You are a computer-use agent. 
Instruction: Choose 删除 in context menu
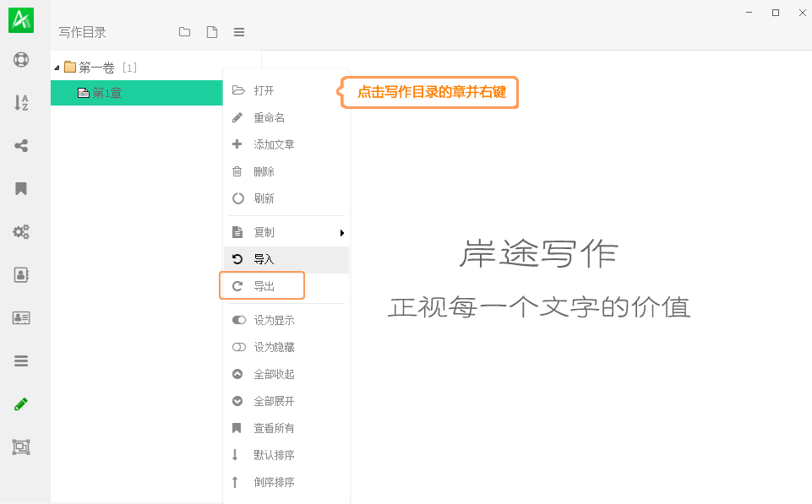(286, 171)
